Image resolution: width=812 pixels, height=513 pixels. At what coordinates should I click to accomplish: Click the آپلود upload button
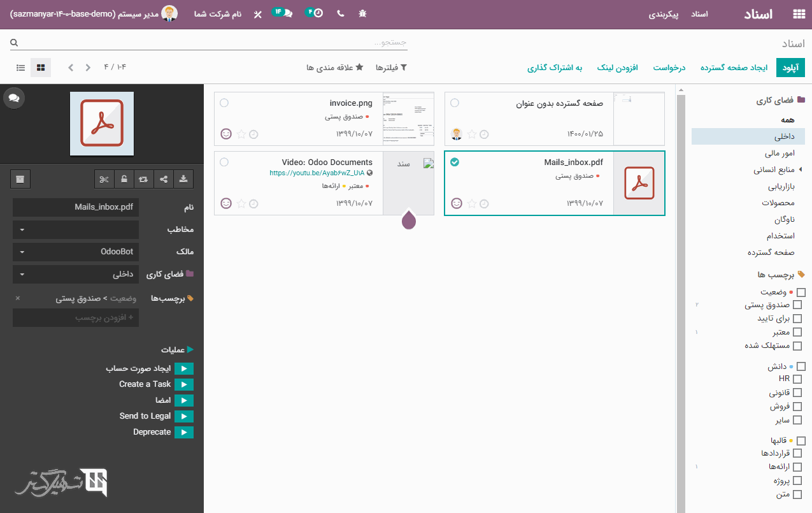tap(790, 68)
